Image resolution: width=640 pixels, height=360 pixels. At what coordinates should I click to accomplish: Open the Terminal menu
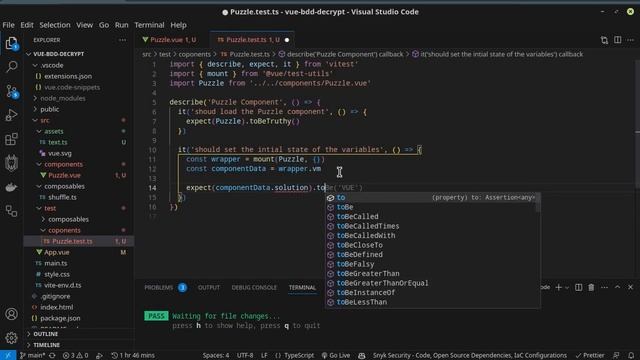pyautogui.click(x=149, y=25)
